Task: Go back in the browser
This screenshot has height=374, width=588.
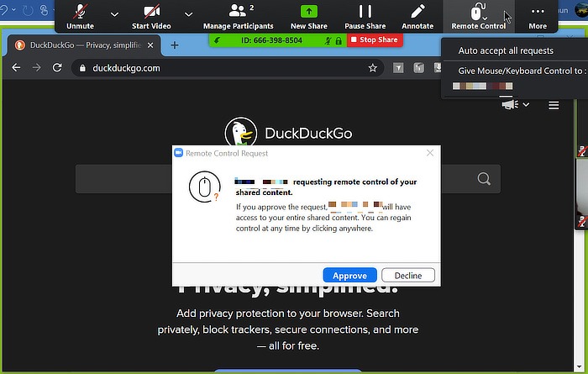Action: (x=16, y=67)
